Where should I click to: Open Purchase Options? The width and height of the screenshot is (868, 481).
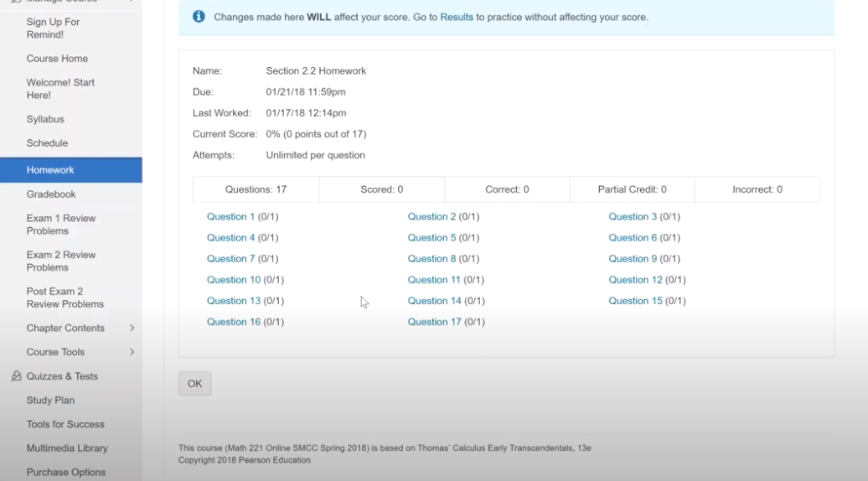coord(66,472)
